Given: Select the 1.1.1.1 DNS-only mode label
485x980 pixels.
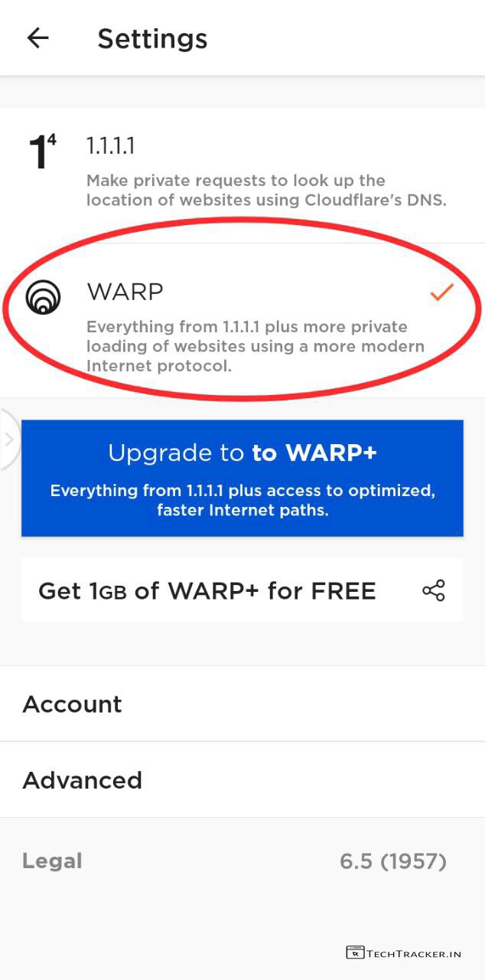Looking at the screenshot, I should coord(110,145).
